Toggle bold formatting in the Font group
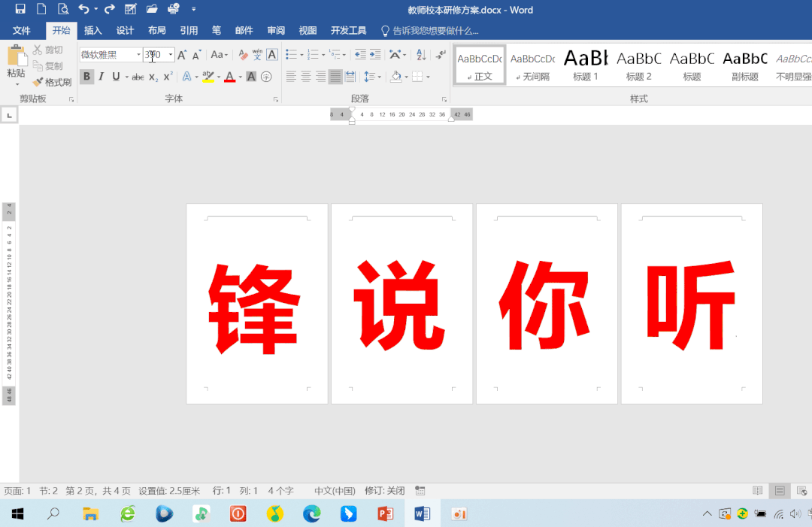This screenshot has height=527, width=812. pyautogui.click(x=86, y=77)
